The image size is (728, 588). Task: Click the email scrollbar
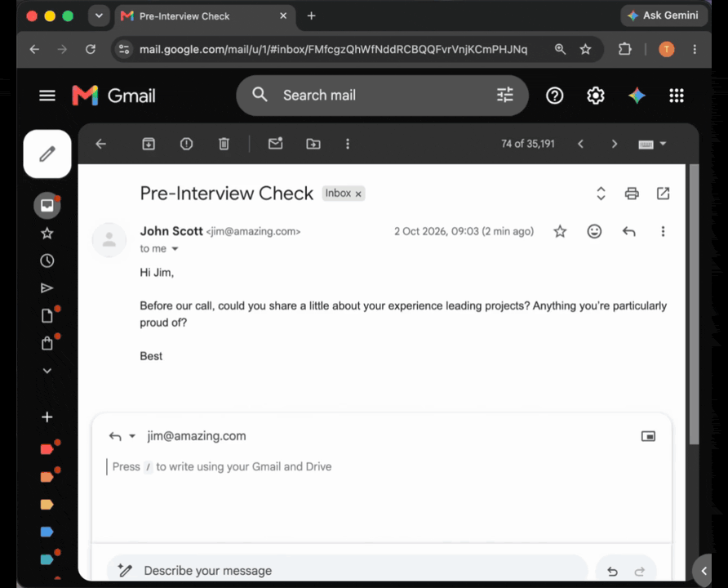point(694,305)
